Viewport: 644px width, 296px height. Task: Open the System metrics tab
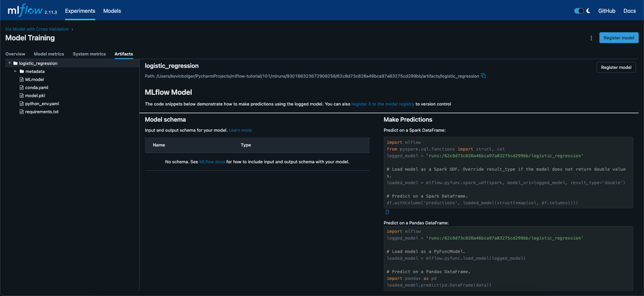89,54
